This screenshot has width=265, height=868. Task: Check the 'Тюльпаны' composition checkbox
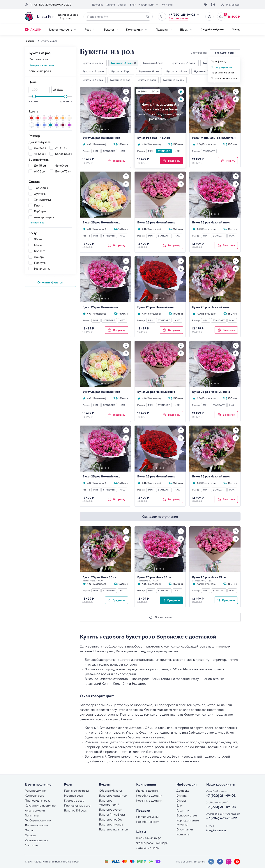point(30,188)
